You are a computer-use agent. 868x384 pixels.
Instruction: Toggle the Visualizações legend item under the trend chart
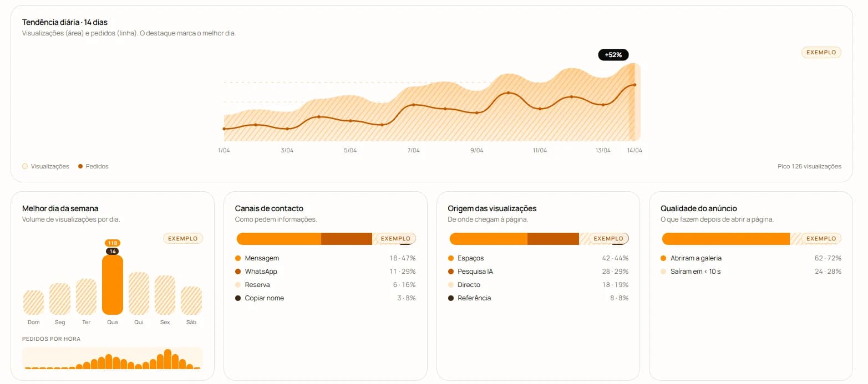tap(45, 166)
